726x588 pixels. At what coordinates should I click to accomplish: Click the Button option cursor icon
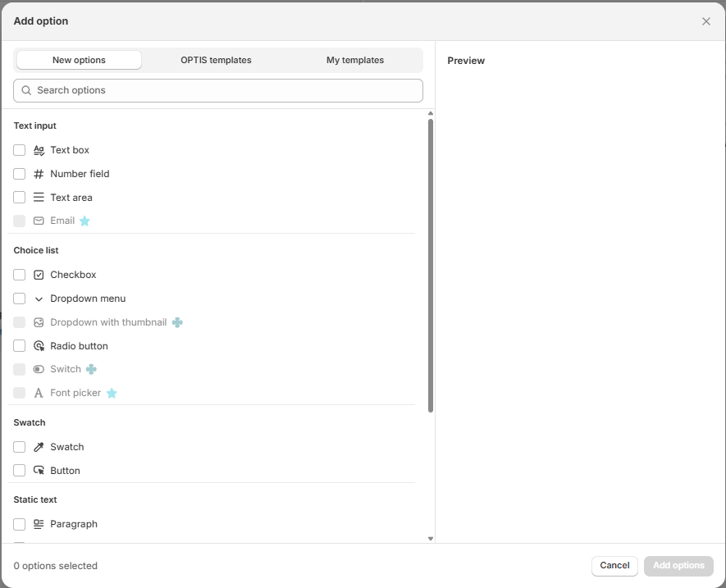click(39, 471)
